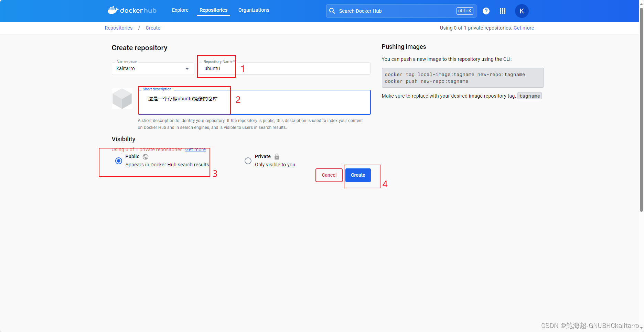Image resolution: width=644 pixels, height=332 pixels.
Task: Click the magnifier search icon
Action: tap(332, 11)
